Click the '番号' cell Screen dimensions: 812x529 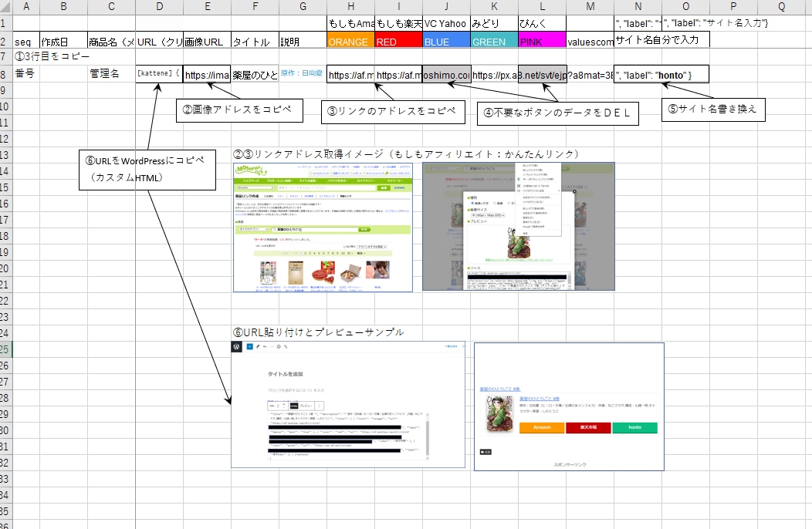pos(26,74)
